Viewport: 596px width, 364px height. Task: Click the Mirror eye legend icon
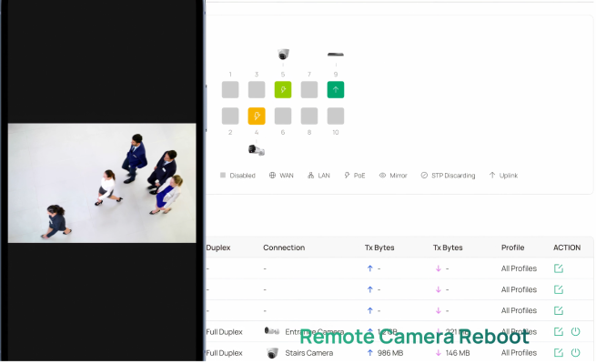pyautogui.click(x=383, y=175)
